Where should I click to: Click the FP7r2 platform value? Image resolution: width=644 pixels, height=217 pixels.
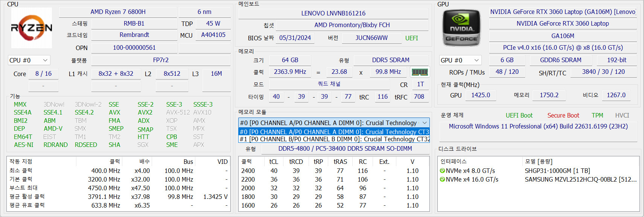(x=161, y=60)
